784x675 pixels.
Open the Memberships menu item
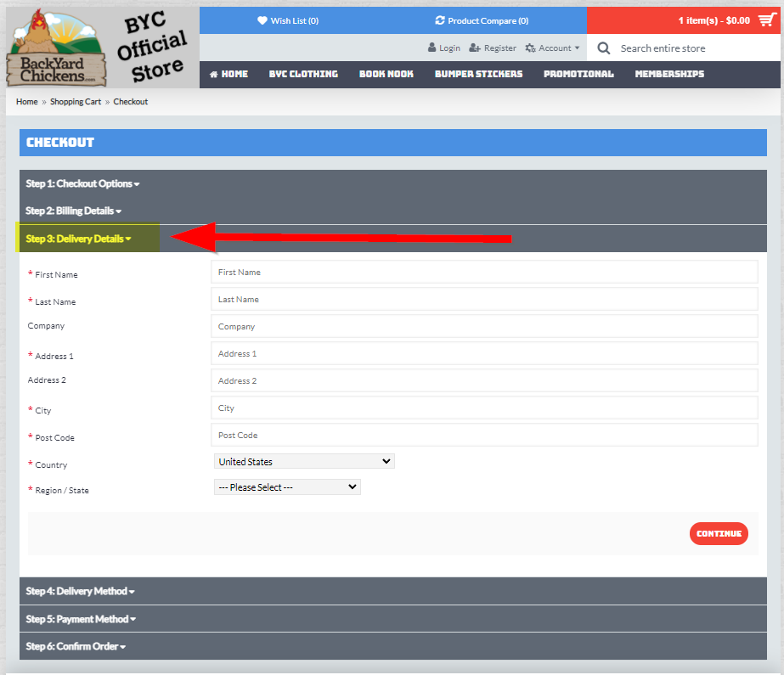[669, 74]
